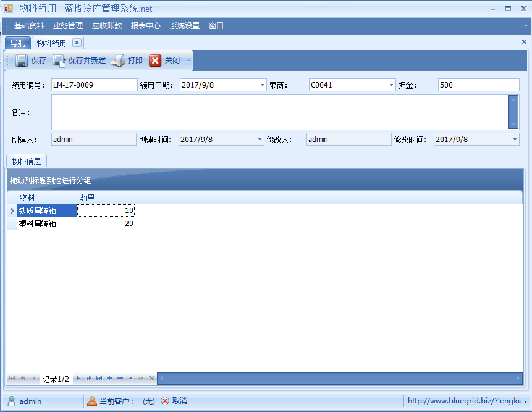
Task: Click the 取消 cancel icon in status bar
Action: click(165, 401)
